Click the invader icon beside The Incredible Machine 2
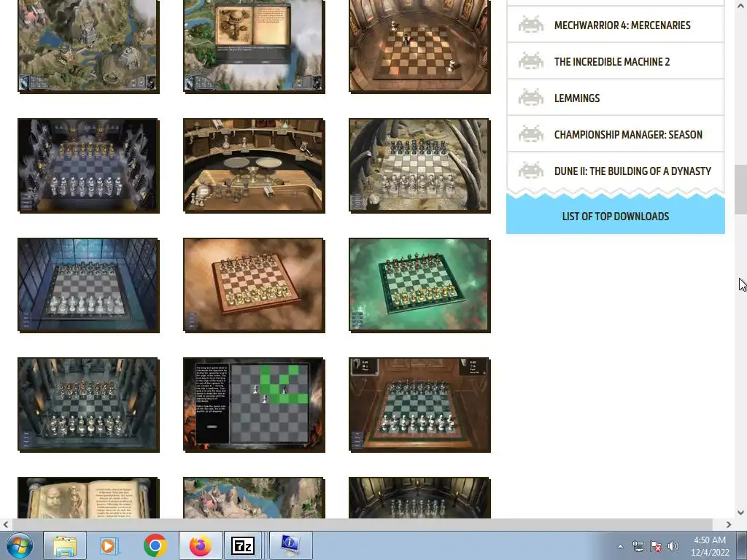The image size is (747, 560). [531, 61]
